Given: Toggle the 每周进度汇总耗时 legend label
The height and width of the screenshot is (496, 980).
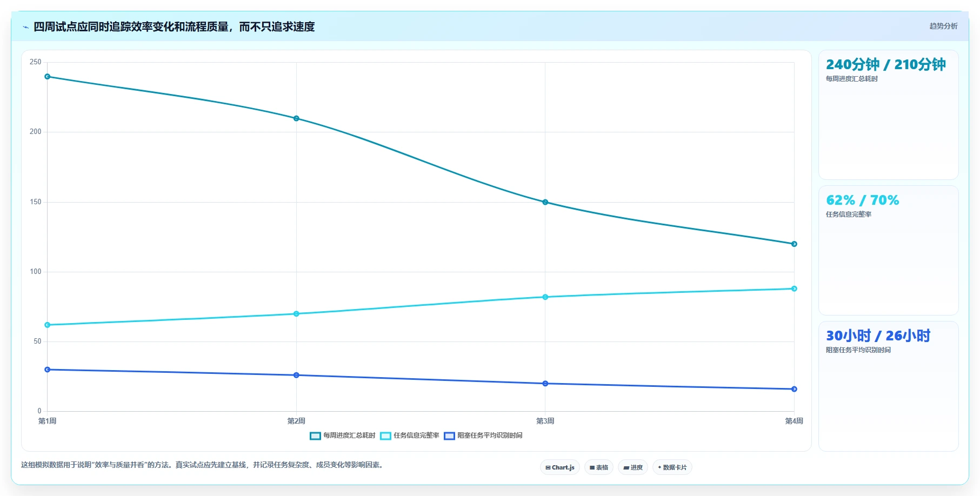Looking at the screenshot, I should pos(349,435).
